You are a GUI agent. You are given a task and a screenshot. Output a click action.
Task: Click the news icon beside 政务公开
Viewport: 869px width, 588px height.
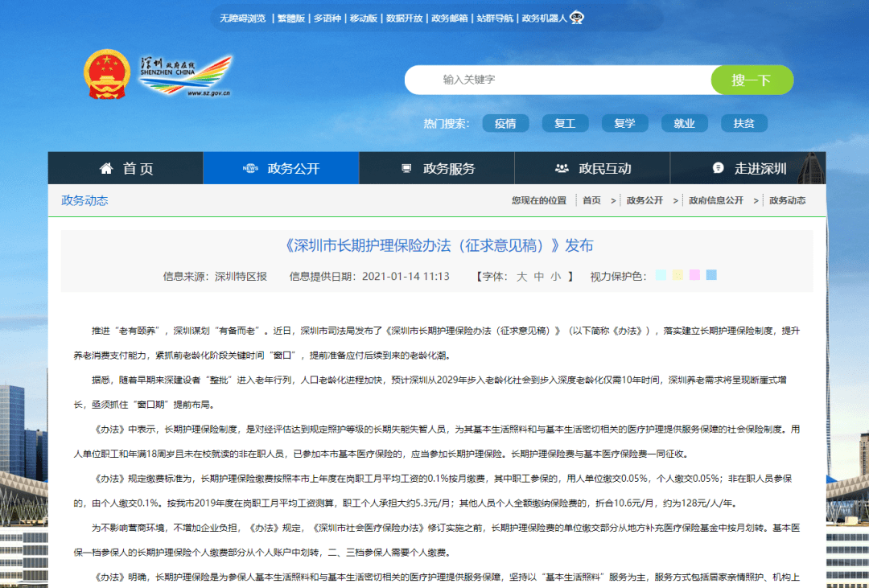click(x=250, y=168)
